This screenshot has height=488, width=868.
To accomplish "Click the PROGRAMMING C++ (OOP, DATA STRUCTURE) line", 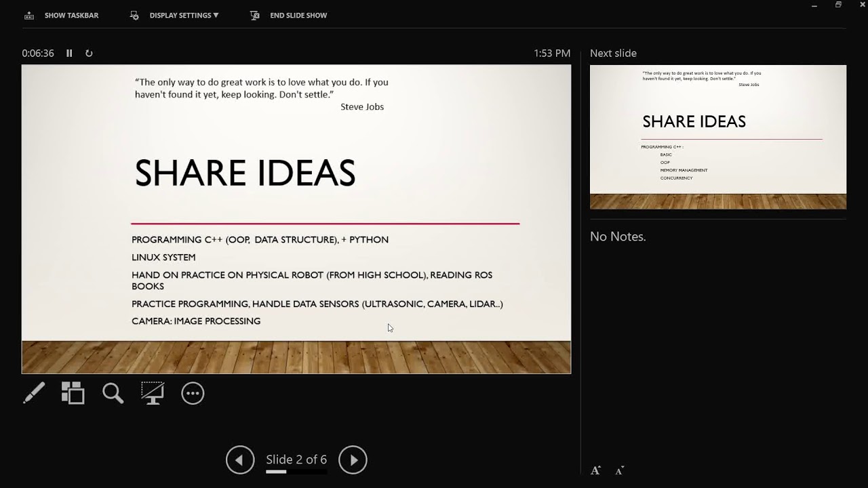I will (260, 240).
